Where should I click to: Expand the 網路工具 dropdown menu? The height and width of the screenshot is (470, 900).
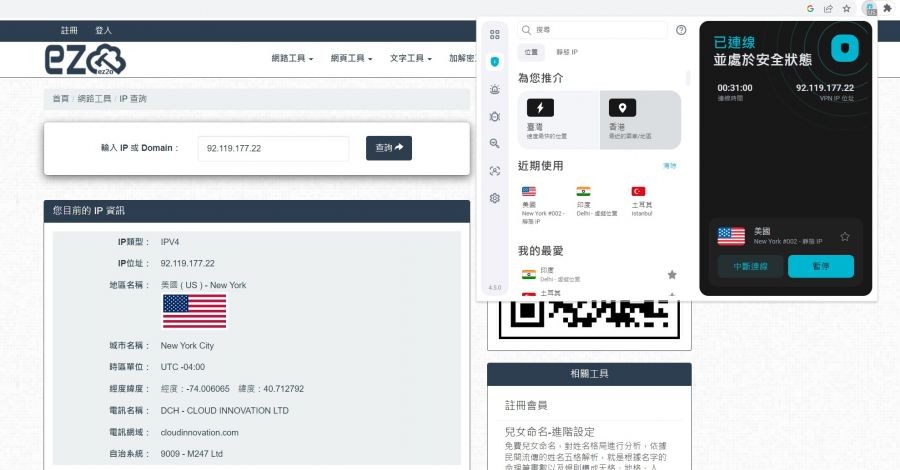292,58
